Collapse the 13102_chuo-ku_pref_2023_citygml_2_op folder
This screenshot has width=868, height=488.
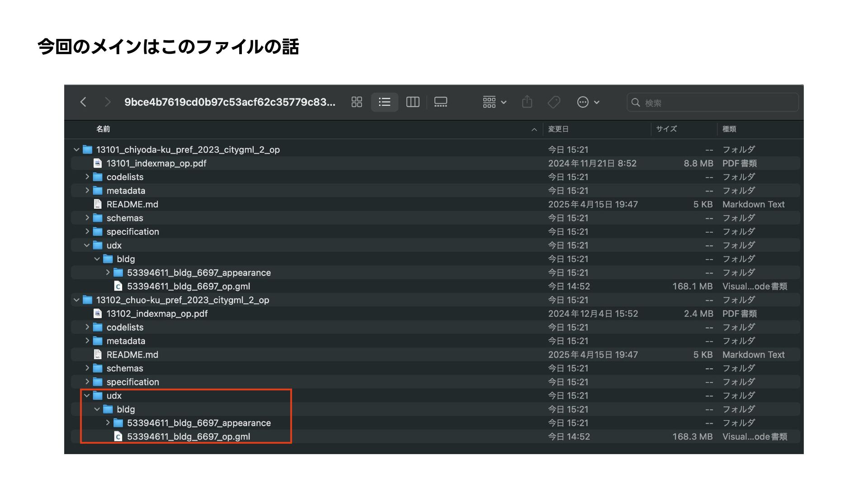tap(76, 300)
